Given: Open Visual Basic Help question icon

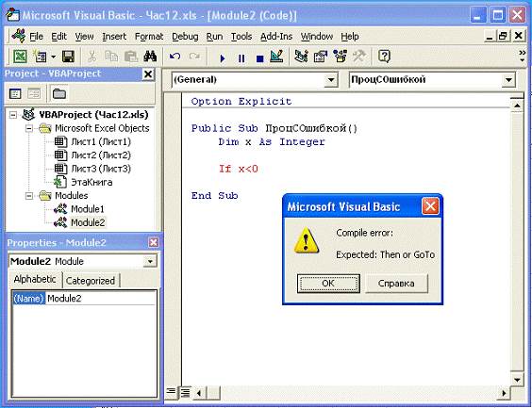Looking at the screenshot, I should tap(384, 57).
